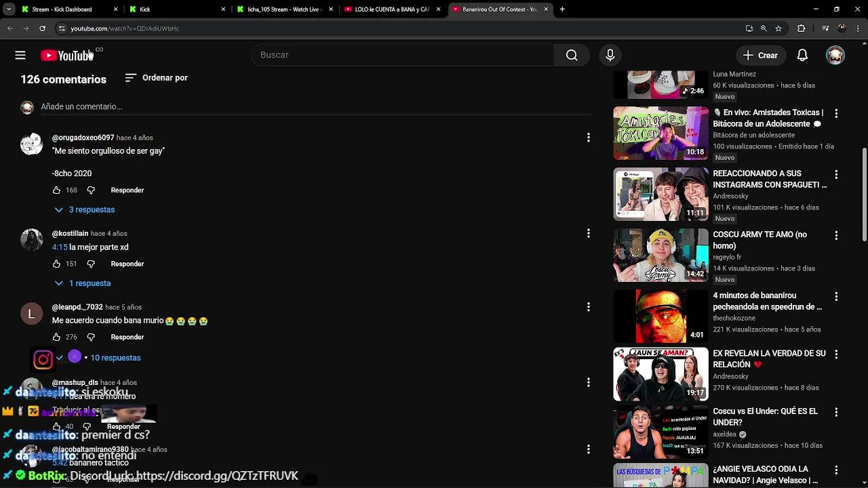Open Andresosky channel under INSTAGRAMS video
The height and width of the screenshot is (488, 868).
730,196
